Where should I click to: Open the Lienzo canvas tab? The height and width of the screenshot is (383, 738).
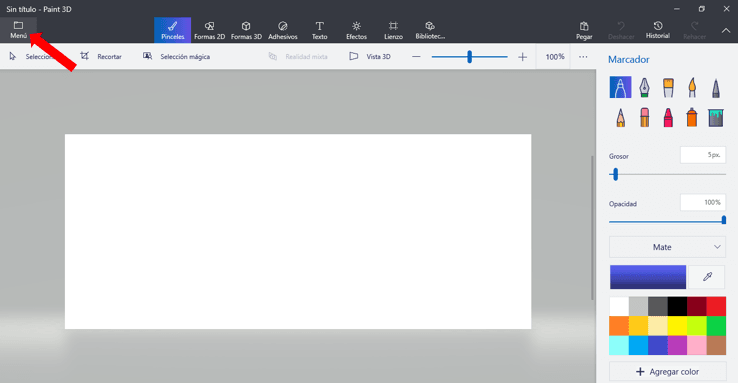coord(393,30)
